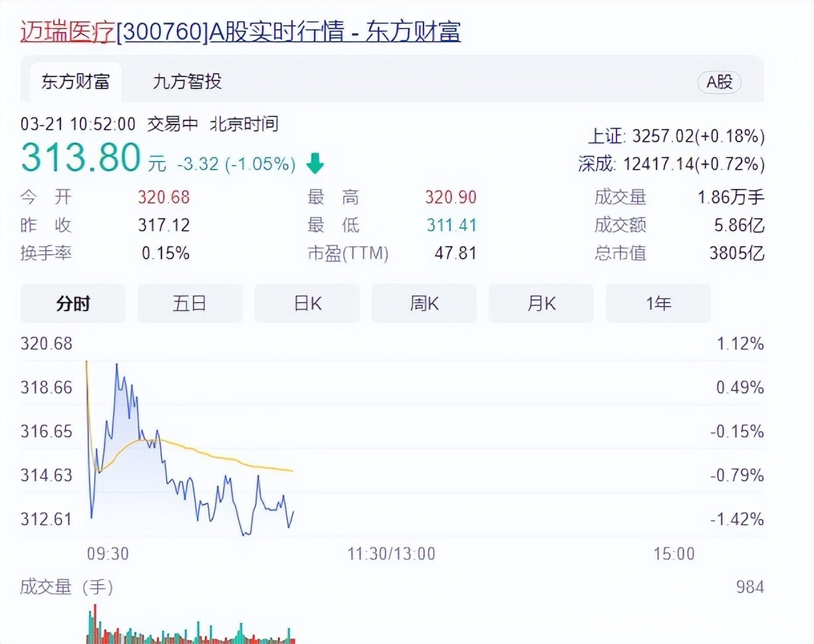Screen dimensions: 814x644
Task: Select the 月K chart tab
Action: (x=541, y=303)
